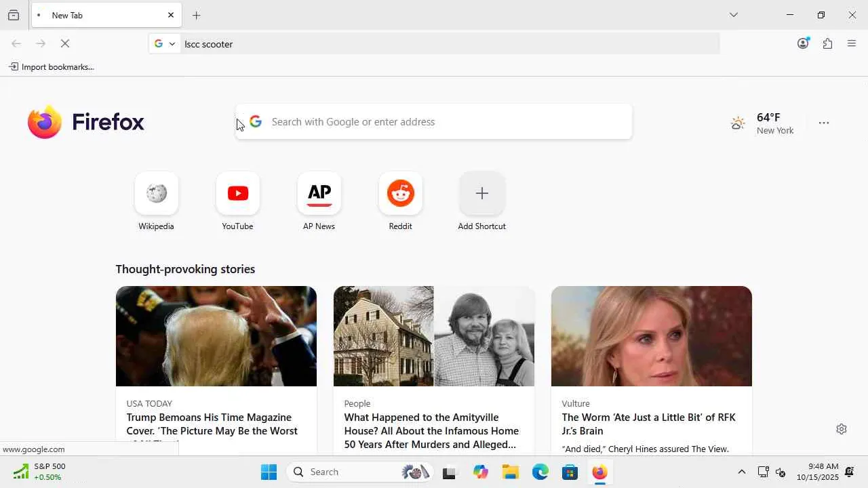Open 'What Happened to the Amityville House?' headline
Screen dimensions: 868x488
pyautogui.click(x=431, y=431)
